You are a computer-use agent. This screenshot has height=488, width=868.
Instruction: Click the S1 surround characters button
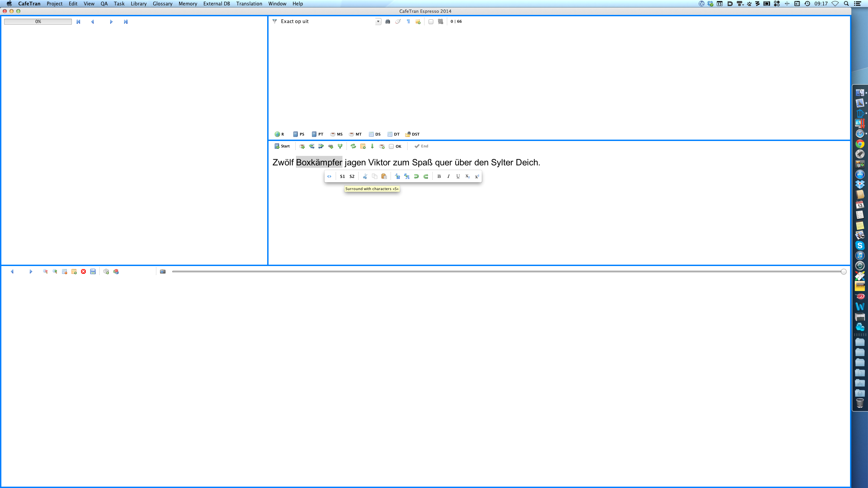pyautogui.click(x=342, y=176)
